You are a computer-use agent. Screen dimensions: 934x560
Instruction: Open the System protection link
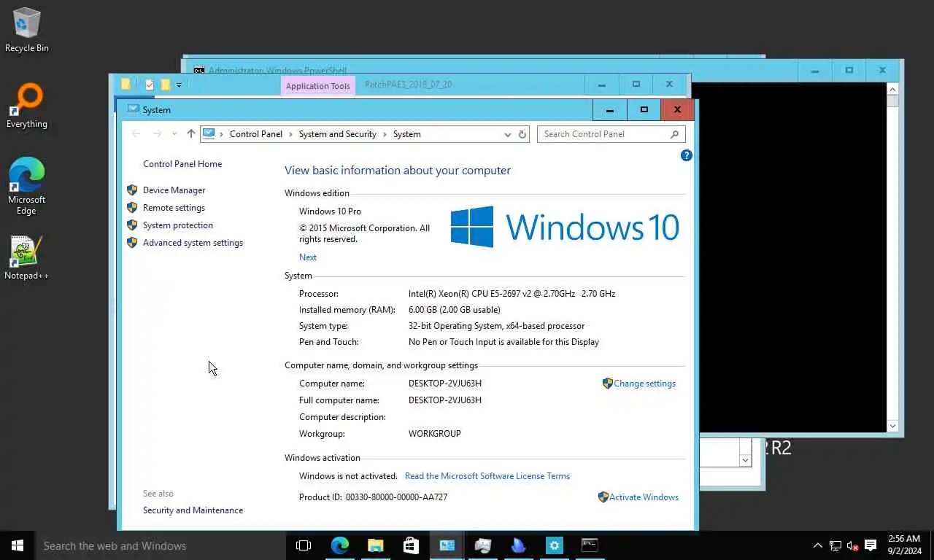(x=178, y=225)
